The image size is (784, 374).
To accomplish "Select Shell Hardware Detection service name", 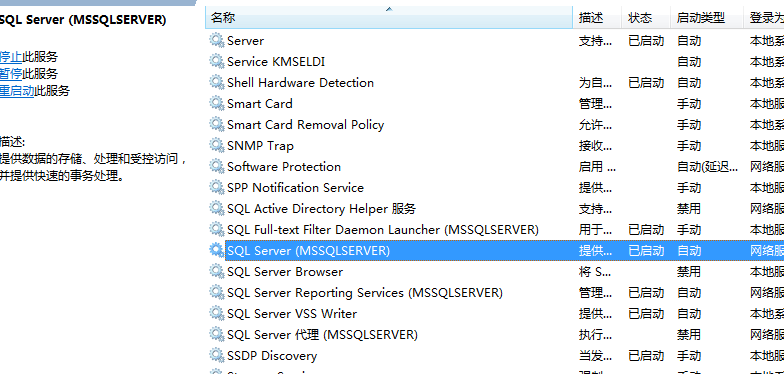I will pyautogui.click(x=300, y=82).
